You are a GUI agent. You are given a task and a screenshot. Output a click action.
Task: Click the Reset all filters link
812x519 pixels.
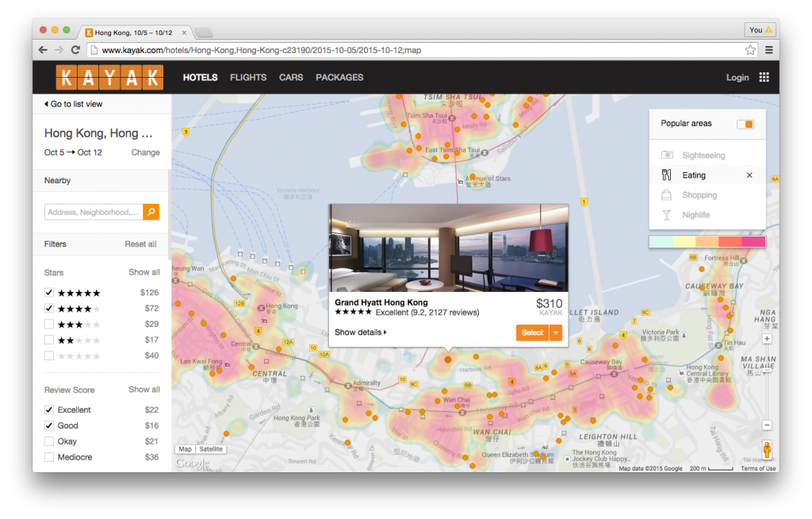tap(140, 244)
